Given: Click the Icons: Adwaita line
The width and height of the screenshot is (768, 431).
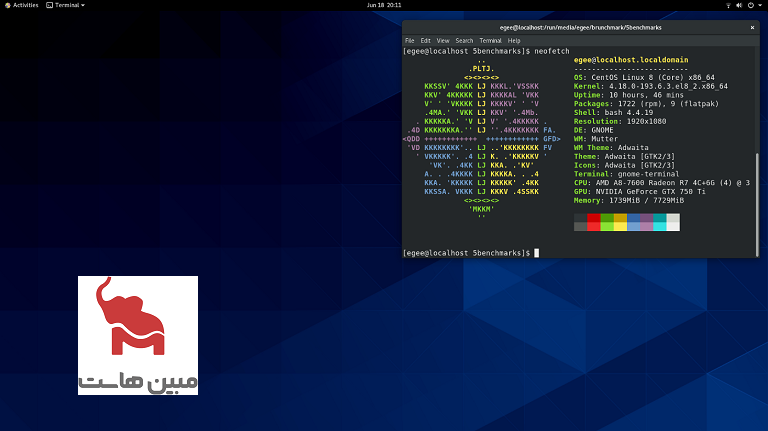Looking at the screenshot, I should 624,166.
